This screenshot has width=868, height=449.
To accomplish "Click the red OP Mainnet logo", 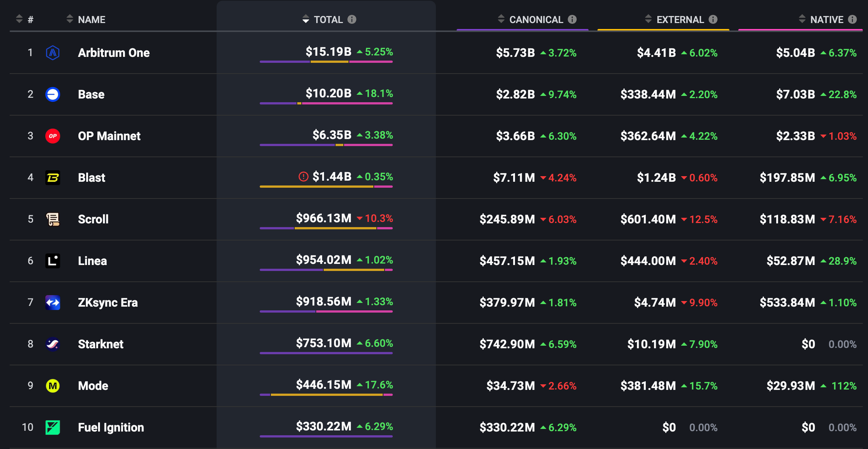I will tap(53, 136).
